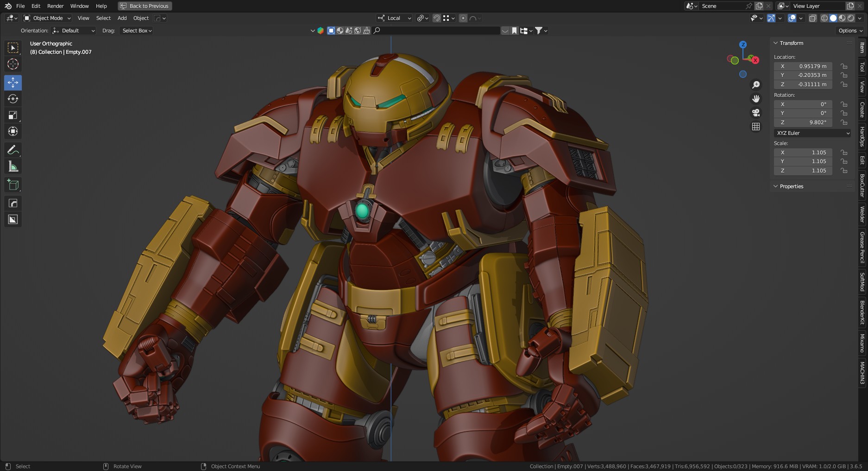Screen dimensions: 868x471
Task: Expand the Properties panel
Action: point(791,186)
